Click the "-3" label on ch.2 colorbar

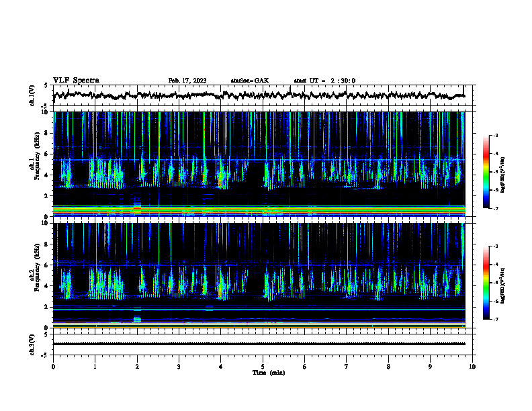coord(496,246)
